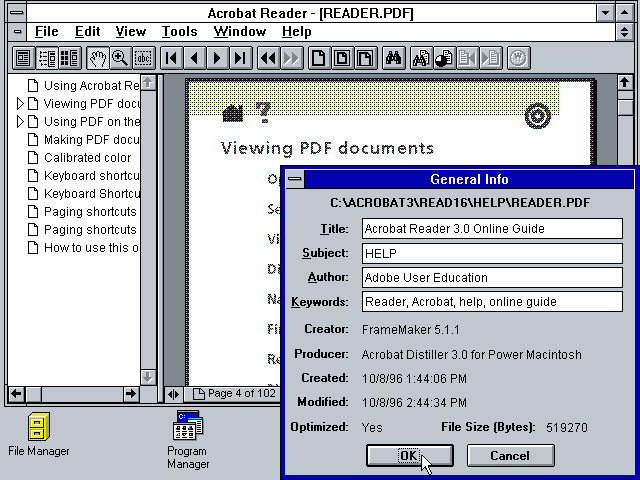The width and height of the screenshot is (640, 480).
Task: Go to Previous Page arrow
Action: coord(195,58)
